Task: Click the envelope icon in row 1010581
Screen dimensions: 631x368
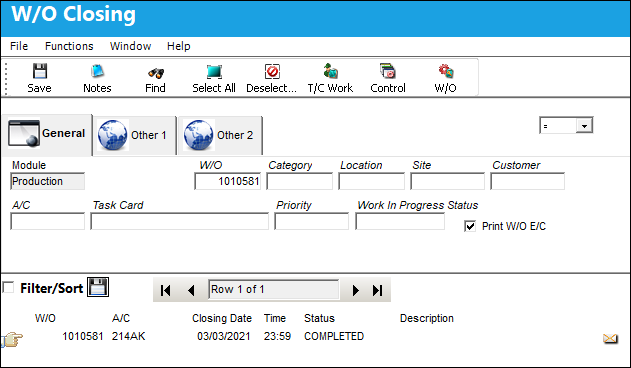Action: [610, 339]
